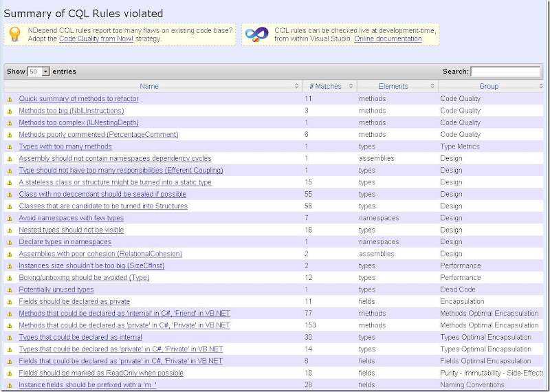Image resolution: width=550 pixels, height=392 pixels.
Task: Click warning icon beside 'Nested types should not be visible'
Action: pos(10,230)
